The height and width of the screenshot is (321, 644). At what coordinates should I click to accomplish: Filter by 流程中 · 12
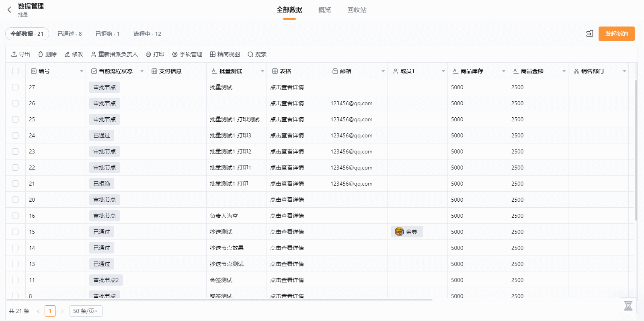click(147, 34)
